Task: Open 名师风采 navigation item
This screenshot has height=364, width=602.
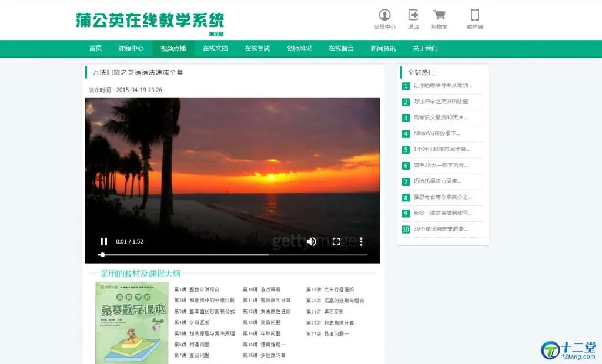Action: click(299, 49)
